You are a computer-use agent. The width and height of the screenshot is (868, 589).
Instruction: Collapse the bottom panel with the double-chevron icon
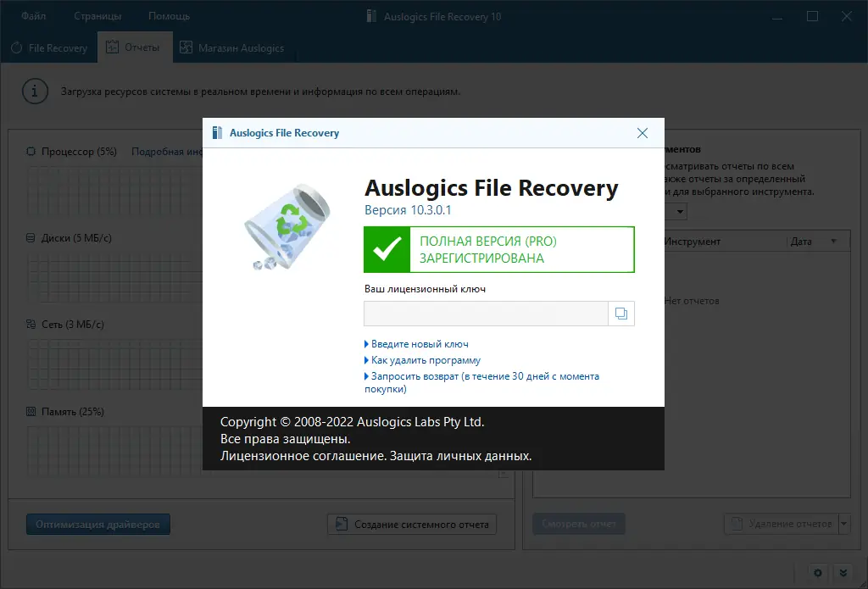point(843,573)
